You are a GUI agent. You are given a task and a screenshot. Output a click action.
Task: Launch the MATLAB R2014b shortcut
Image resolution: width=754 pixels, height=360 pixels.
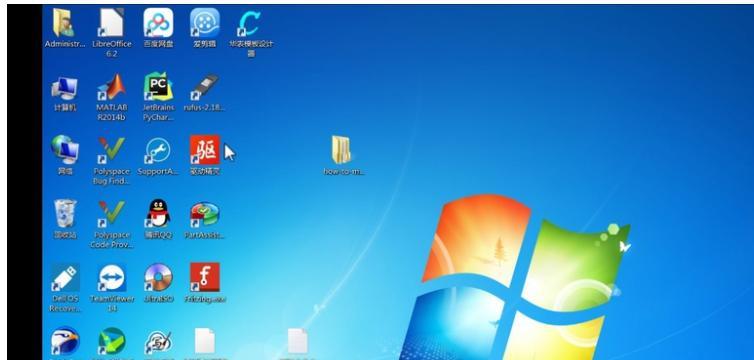[x=112, y=88]
